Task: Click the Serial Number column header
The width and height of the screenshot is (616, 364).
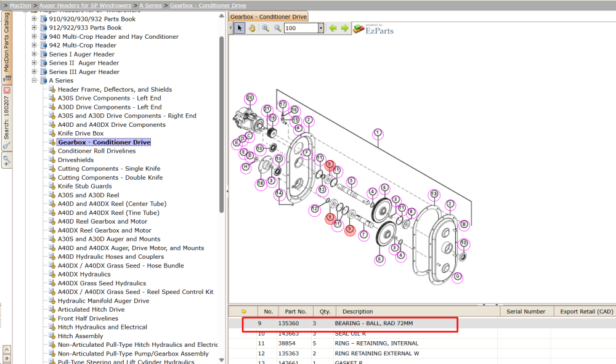Action: tap(525, 312)
